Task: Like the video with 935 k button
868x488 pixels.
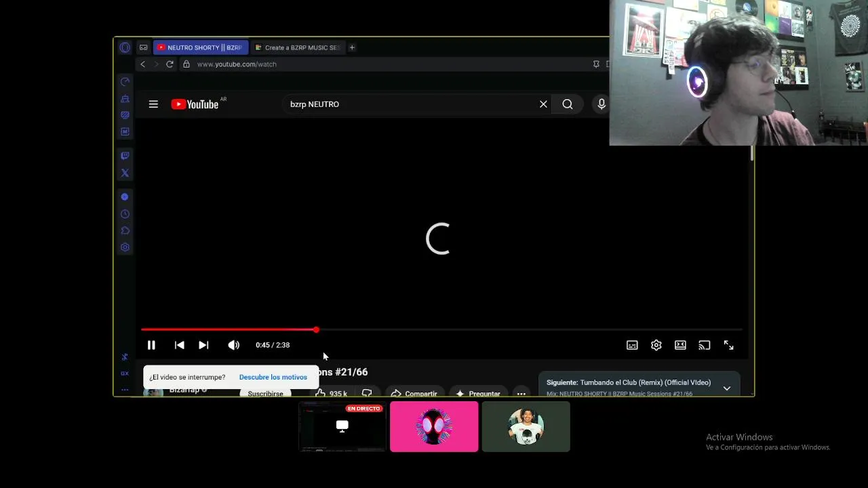Action: point(332,393)
